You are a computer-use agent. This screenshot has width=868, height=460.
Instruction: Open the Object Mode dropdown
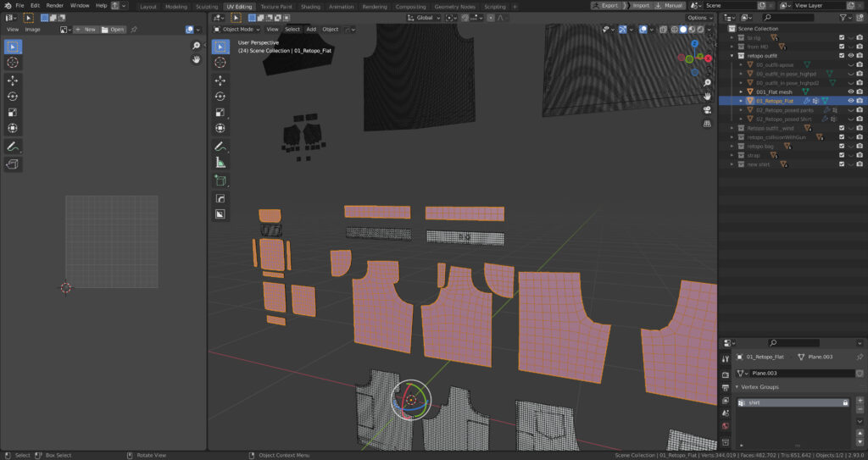pyautogui.click(x=236, y=29)
